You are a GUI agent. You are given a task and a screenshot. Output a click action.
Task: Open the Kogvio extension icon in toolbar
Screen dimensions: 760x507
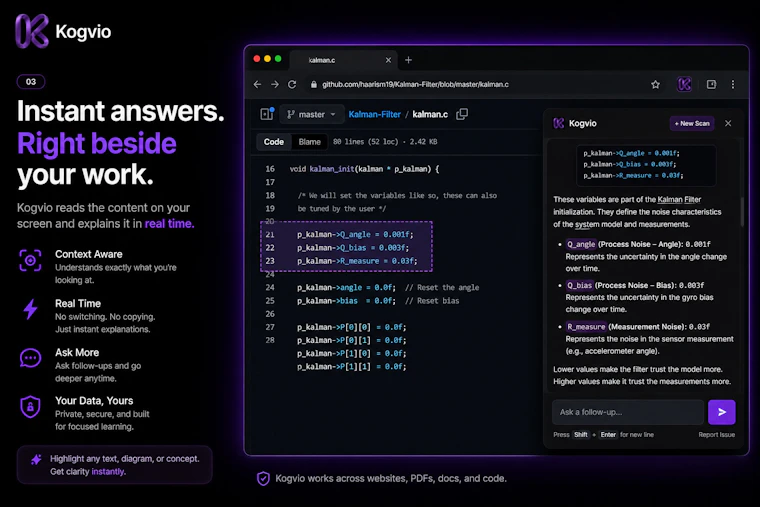(684, 84)
